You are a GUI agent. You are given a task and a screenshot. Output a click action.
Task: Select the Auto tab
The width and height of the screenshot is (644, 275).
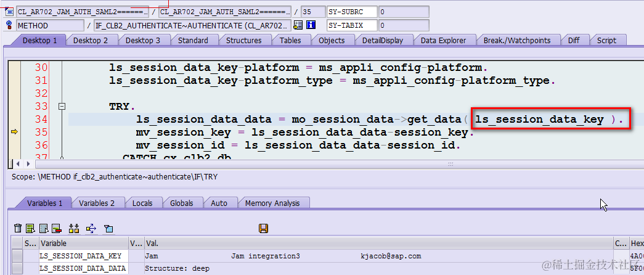pos(219,203)
